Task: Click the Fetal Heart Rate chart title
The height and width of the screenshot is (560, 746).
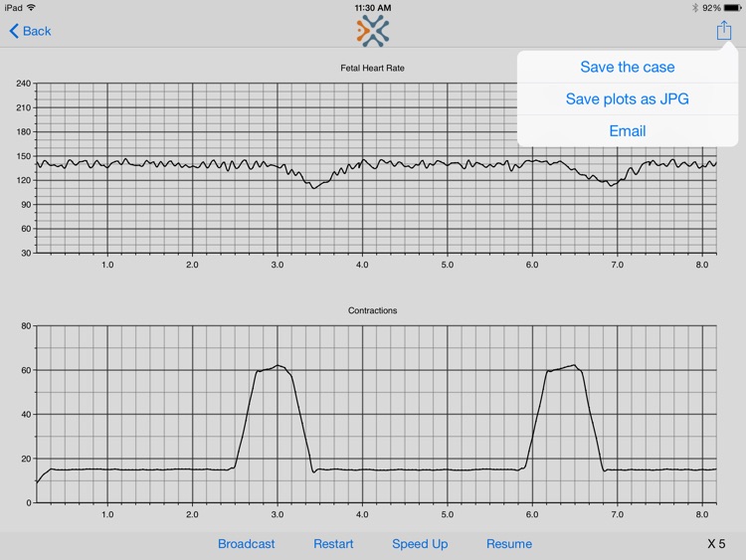Action: [372, 68]
